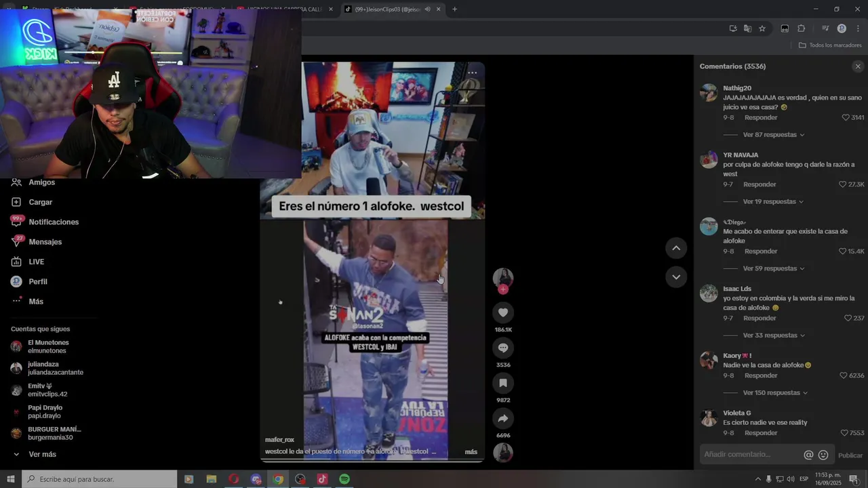
Task: Reply to Nathig20's comment
Action: click(761, 118)
